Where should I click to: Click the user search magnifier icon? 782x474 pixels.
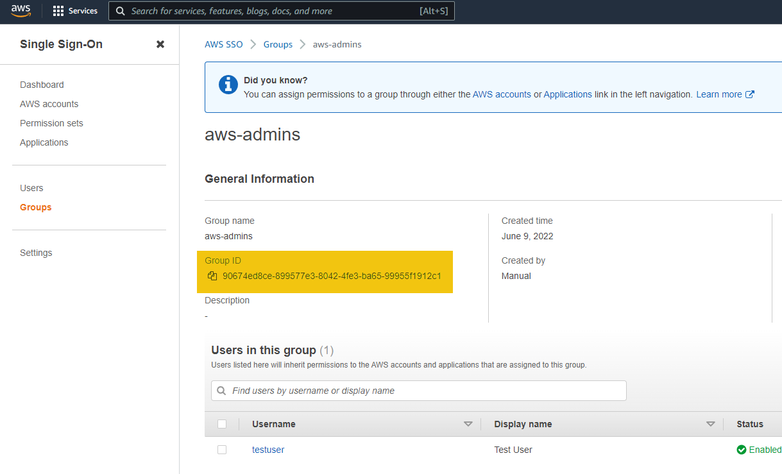pos(221,391)
